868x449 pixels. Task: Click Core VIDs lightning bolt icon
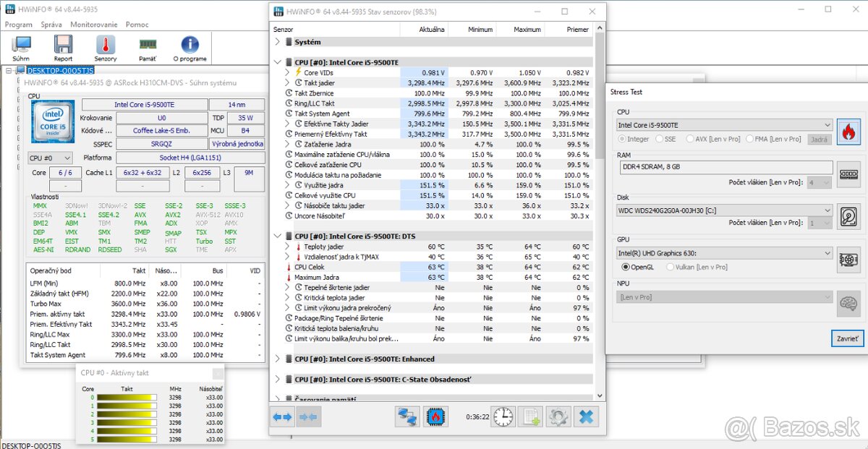pos(298,72)
